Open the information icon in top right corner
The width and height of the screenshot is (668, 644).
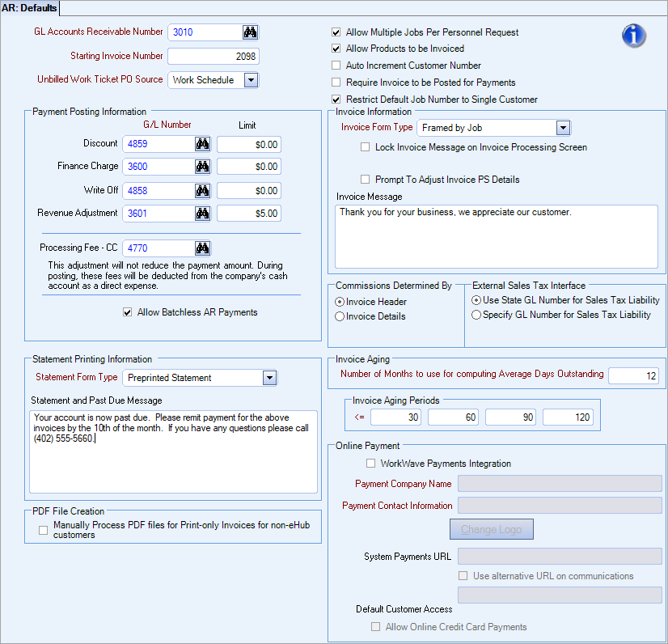tap(633, 36)
